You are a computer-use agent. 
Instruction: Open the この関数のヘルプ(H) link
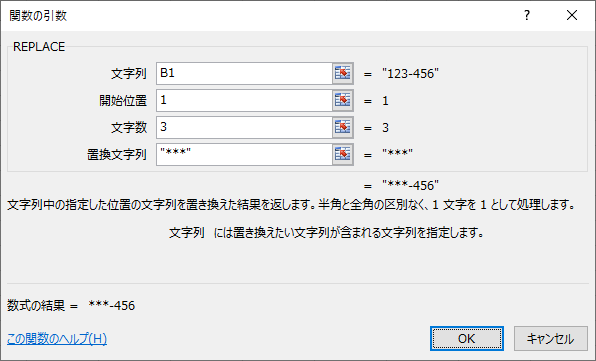pos(57,338)
